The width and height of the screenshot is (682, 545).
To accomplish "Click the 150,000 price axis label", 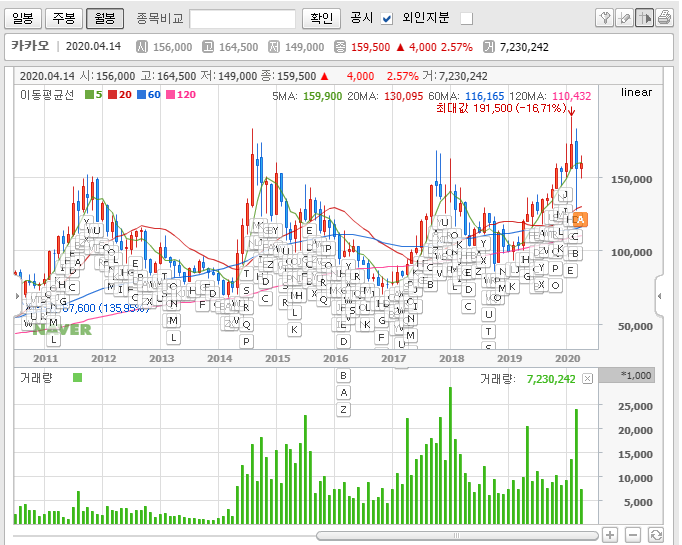I will click(x=632, y=179).
